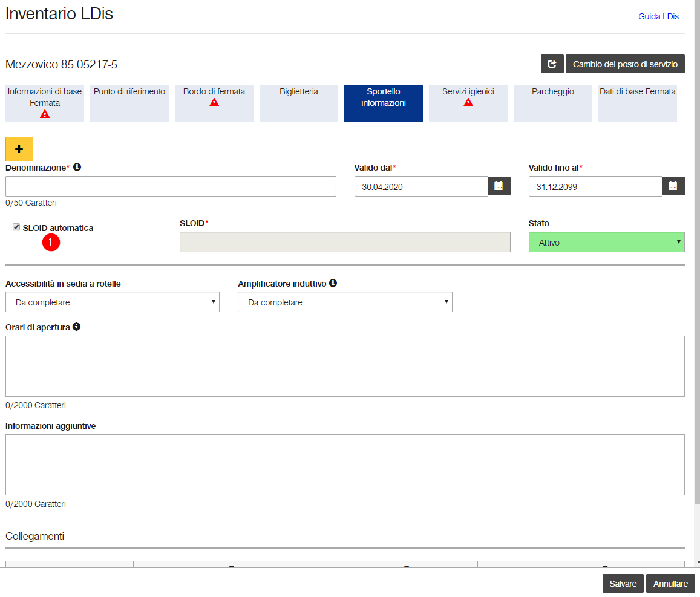Click the yellow plus button to add entry
Screen dimensions: 700x597
click(19, 149)
